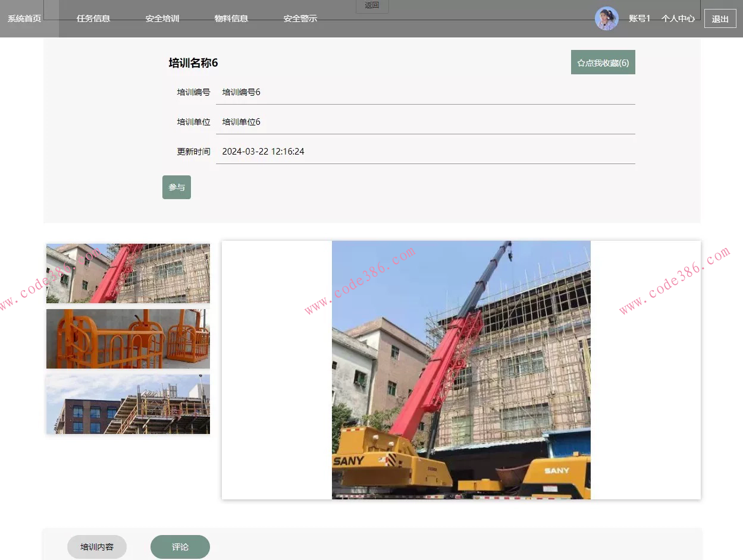This screenshot has width=743, height=560.
Task: Select the orange hanging basket thumbnail
Action: pos(128,339)
